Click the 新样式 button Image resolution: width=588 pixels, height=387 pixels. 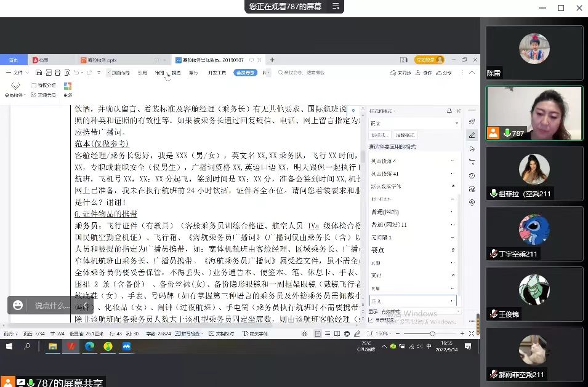379,135
